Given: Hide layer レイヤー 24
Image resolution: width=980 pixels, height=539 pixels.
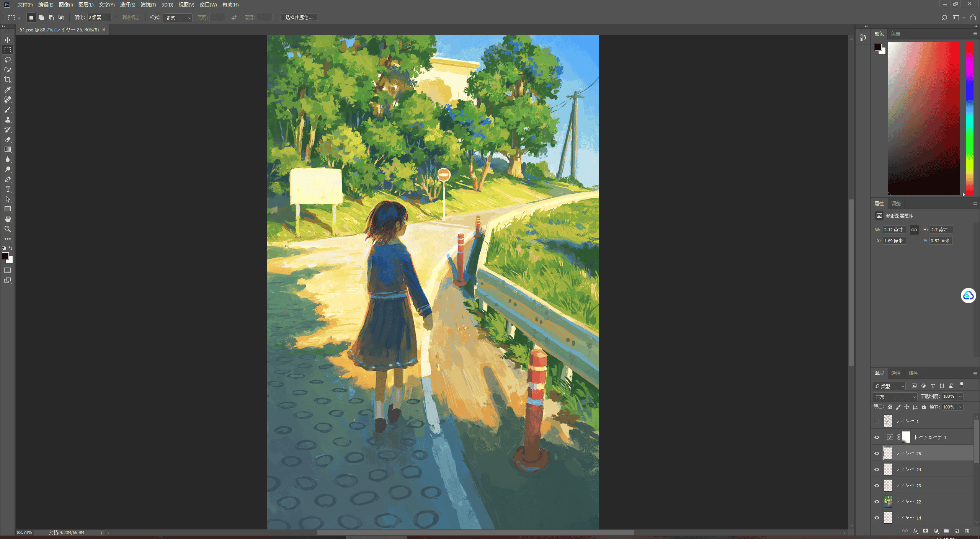Looking at the screenshot, I should pos(877,470).
